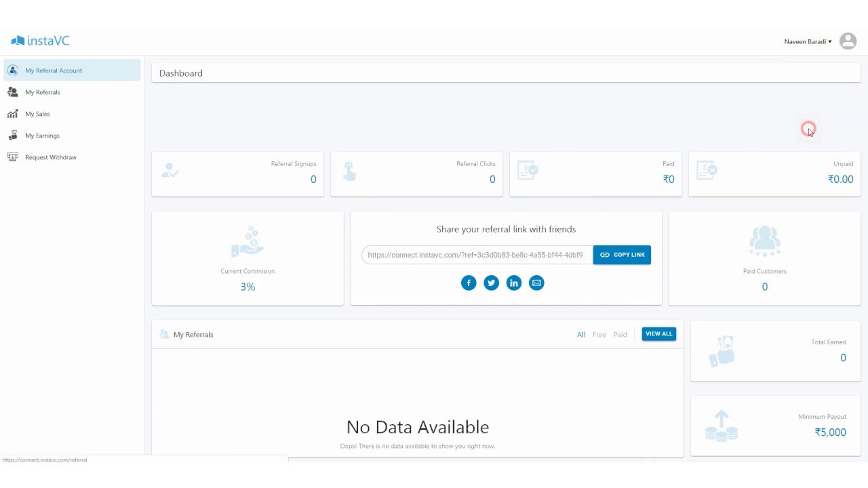Click the referral link URL field
This screenshot has width=868, height=488.
477,255
